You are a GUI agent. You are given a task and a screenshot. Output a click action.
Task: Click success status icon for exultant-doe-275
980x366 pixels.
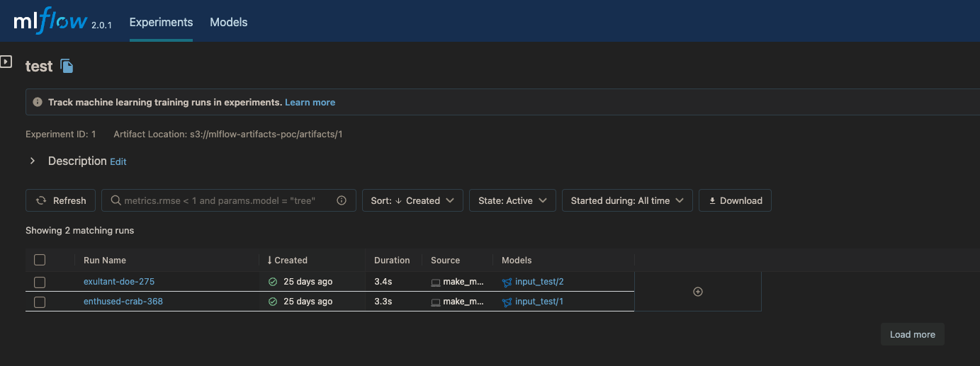(x=273, y=282)
